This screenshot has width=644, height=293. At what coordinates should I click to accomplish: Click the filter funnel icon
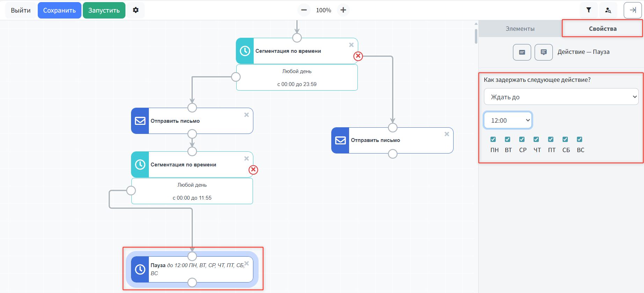[588, 10]
